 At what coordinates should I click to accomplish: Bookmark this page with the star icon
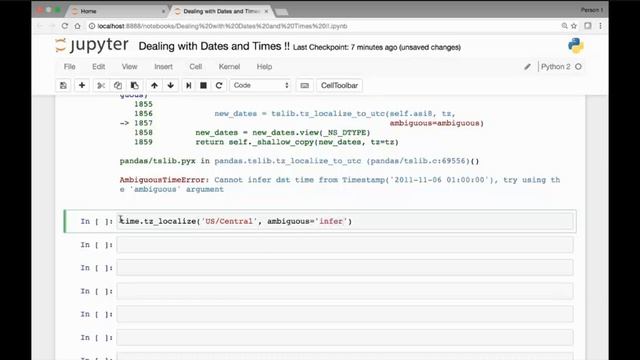574,26
